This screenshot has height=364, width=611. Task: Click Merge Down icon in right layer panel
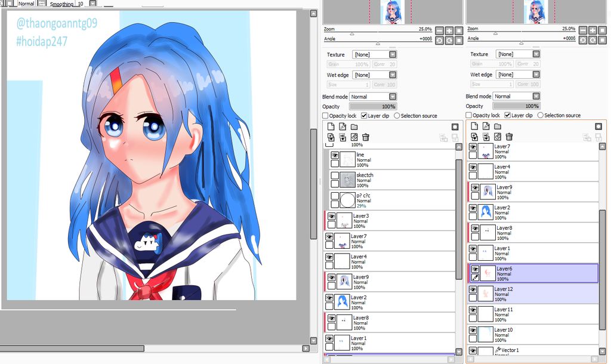point(486,137)
